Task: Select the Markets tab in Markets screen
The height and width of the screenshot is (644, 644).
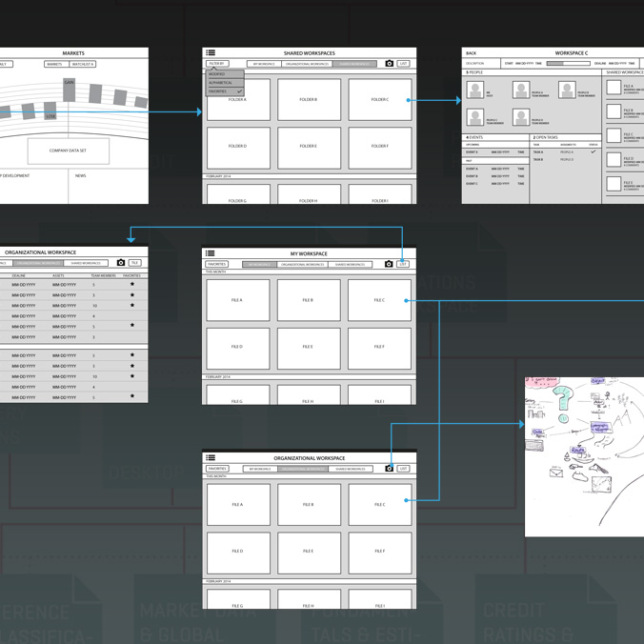Action: [x=56, y=64]
